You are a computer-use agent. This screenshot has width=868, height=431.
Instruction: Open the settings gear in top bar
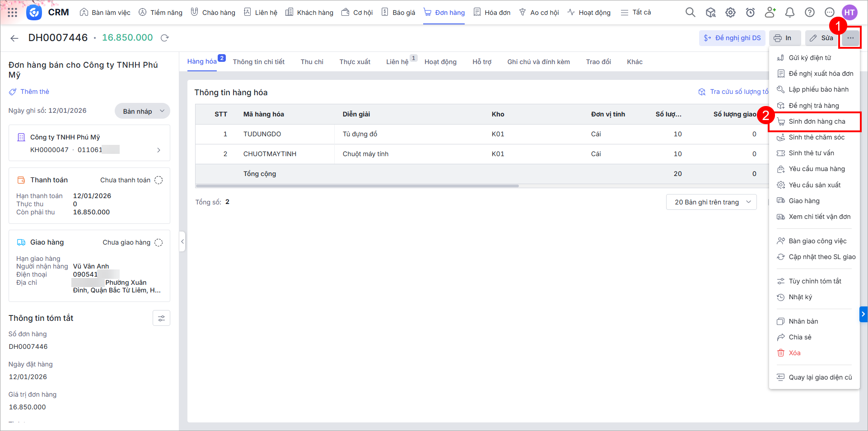(x=730, y=13)
